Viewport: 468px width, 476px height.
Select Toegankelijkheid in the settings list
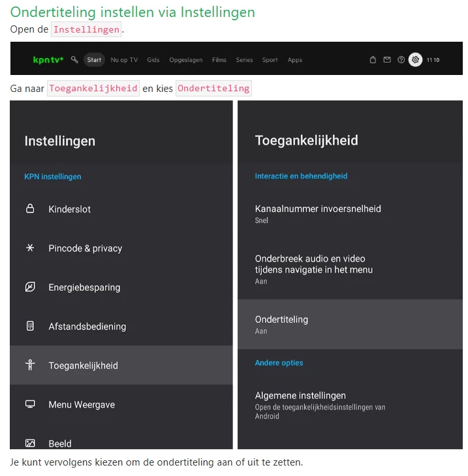coord(83,366)
